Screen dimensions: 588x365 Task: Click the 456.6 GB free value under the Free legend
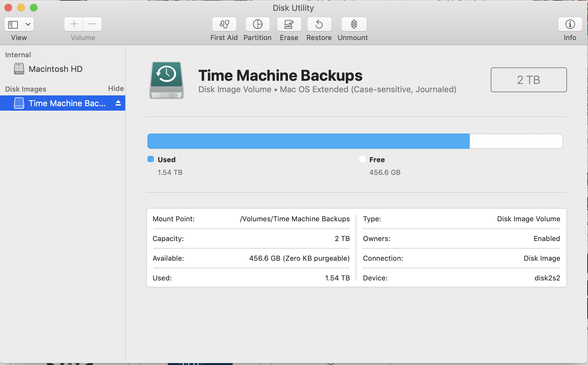tap(385, 172)
